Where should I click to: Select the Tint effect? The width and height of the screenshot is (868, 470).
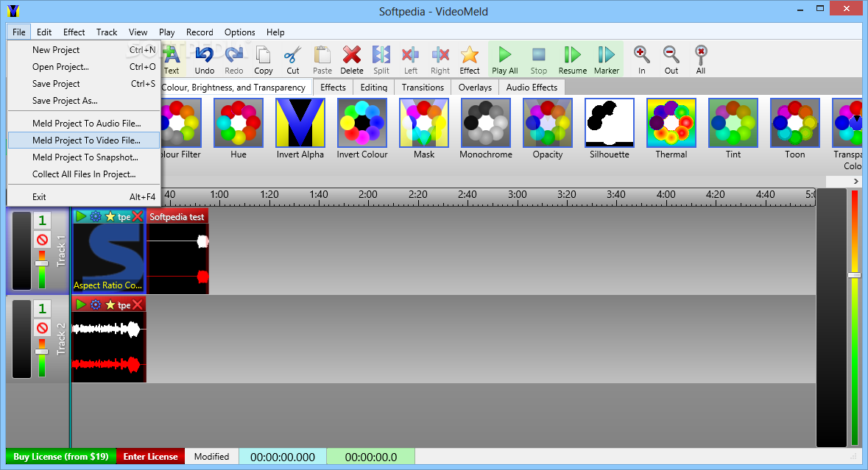[733, 123]
